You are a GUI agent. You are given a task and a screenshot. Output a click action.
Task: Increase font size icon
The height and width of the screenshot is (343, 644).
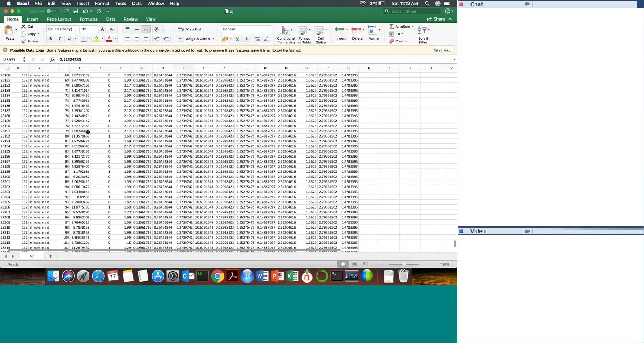pyautogui.click(x=103, y=29)
